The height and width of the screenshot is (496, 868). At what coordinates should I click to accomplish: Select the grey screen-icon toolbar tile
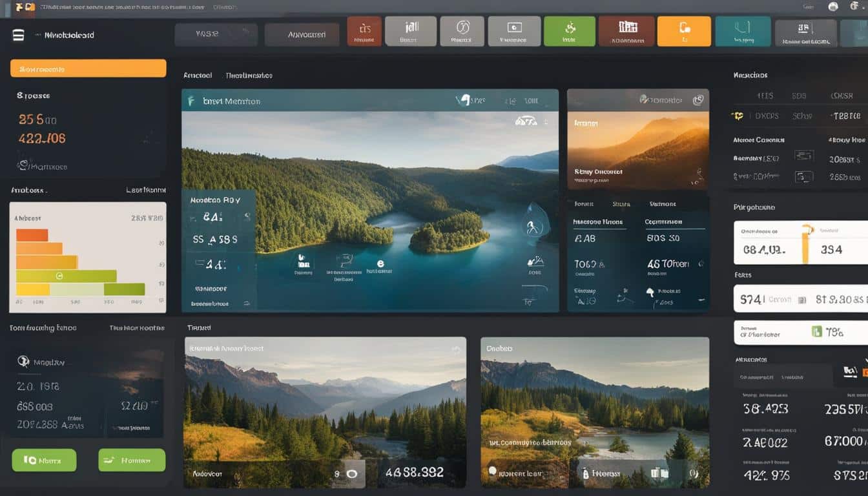point(514,31)
